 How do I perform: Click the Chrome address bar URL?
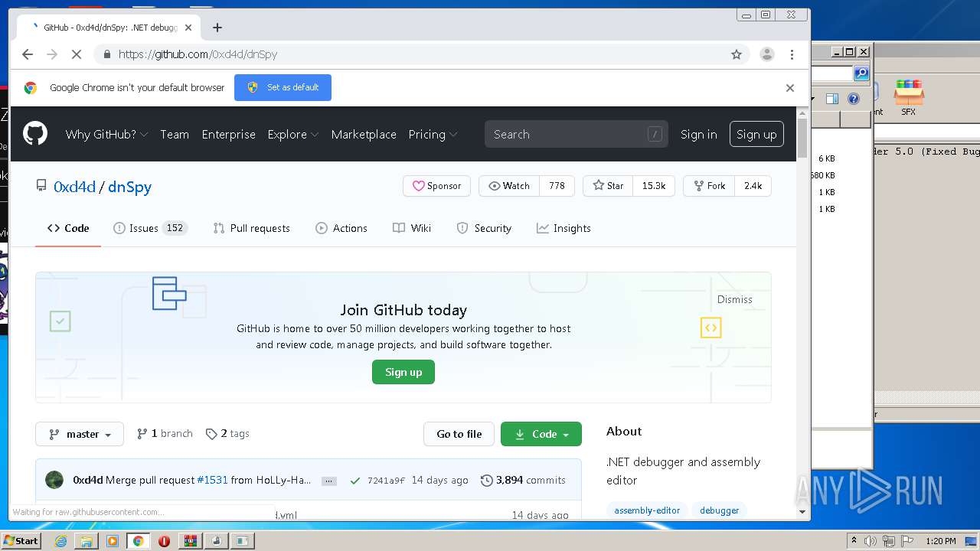tap(198, 54)
